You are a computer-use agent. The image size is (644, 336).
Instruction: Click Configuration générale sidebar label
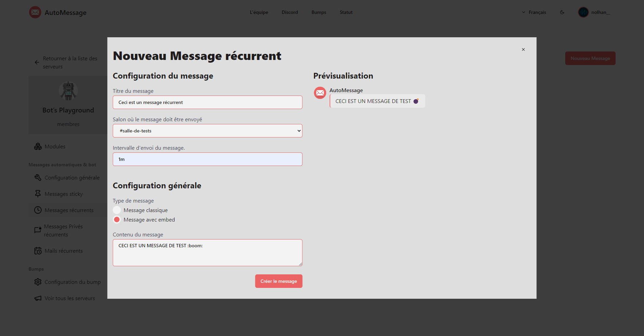72,177
